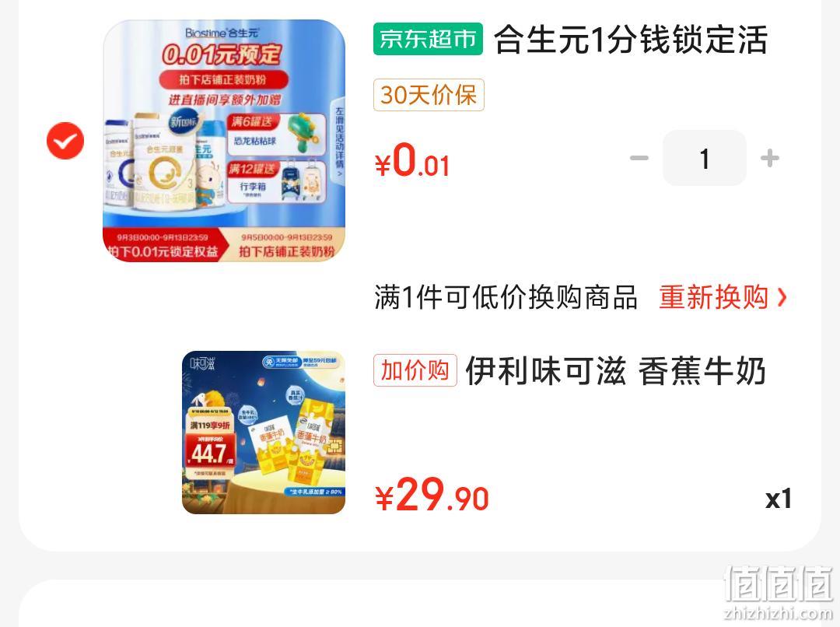Click the 重新换购 link
This screenshot has width=840, height=627.
pyautogui.click(x=713, y=297)
